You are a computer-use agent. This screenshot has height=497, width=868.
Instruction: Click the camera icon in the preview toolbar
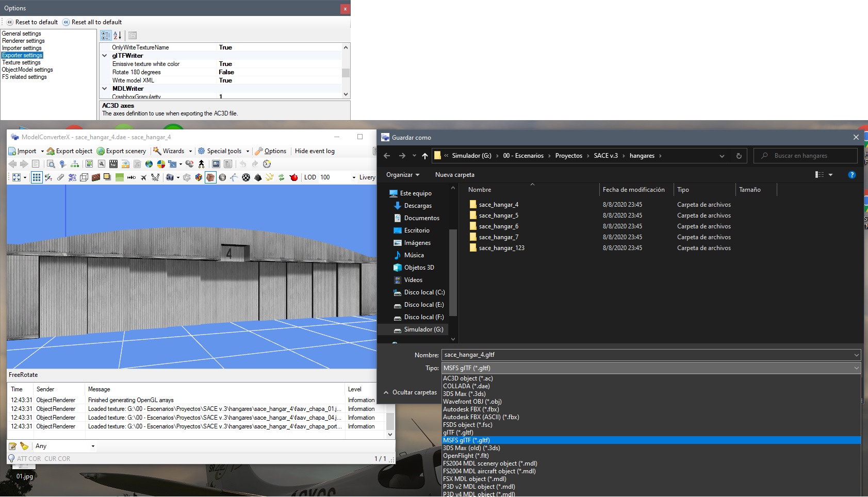coord(170,177)
